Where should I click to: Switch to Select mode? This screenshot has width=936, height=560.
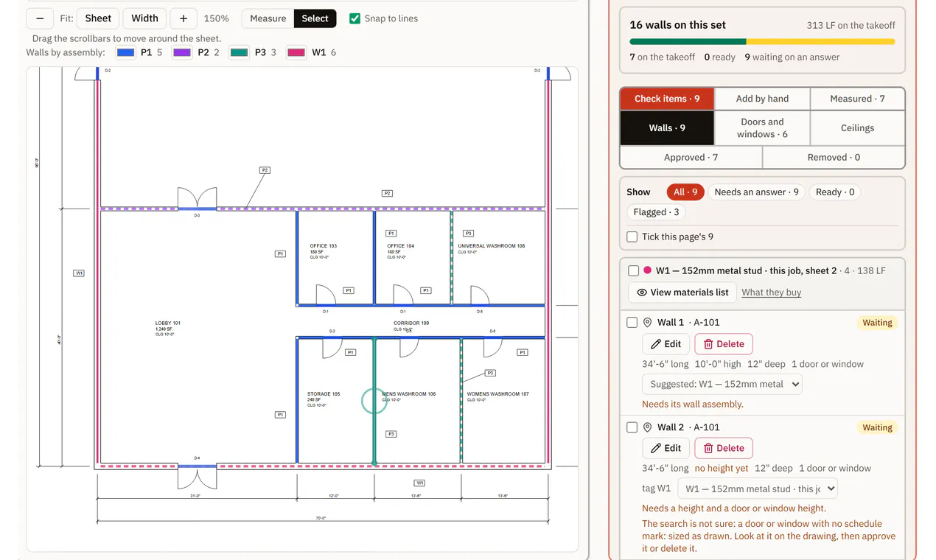315,18
